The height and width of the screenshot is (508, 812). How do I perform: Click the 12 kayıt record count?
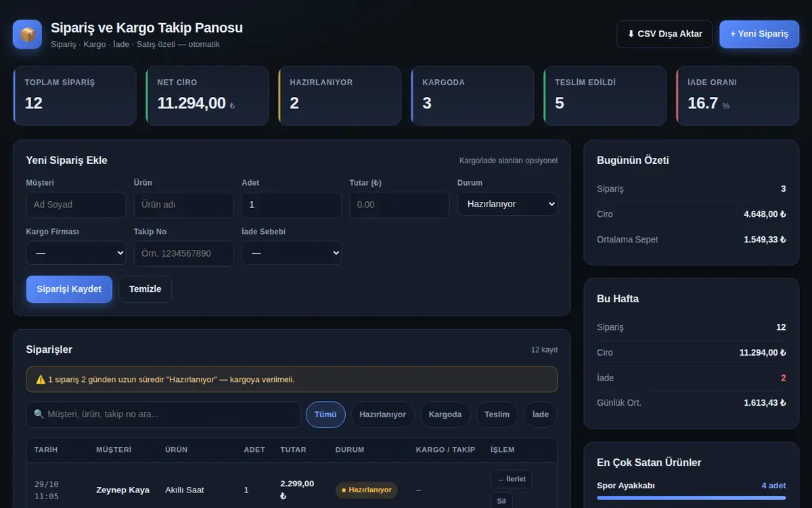pos(544,350)
